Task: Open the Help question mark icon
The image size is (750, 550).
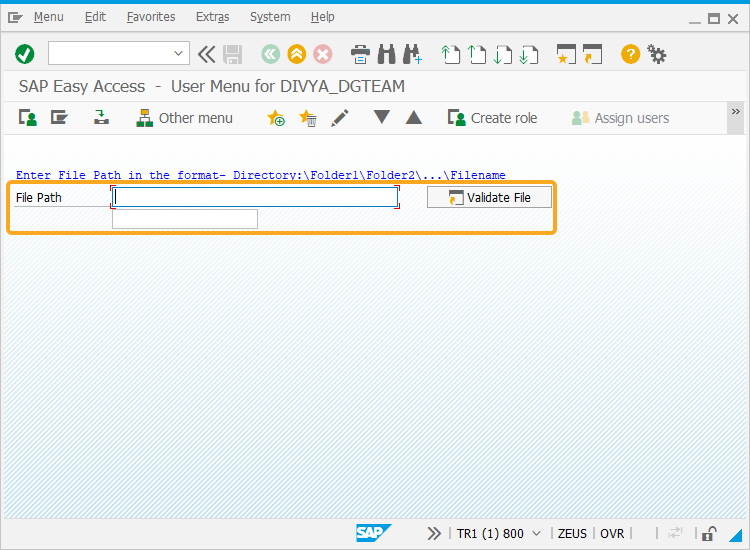Action: tap(630, 54)
